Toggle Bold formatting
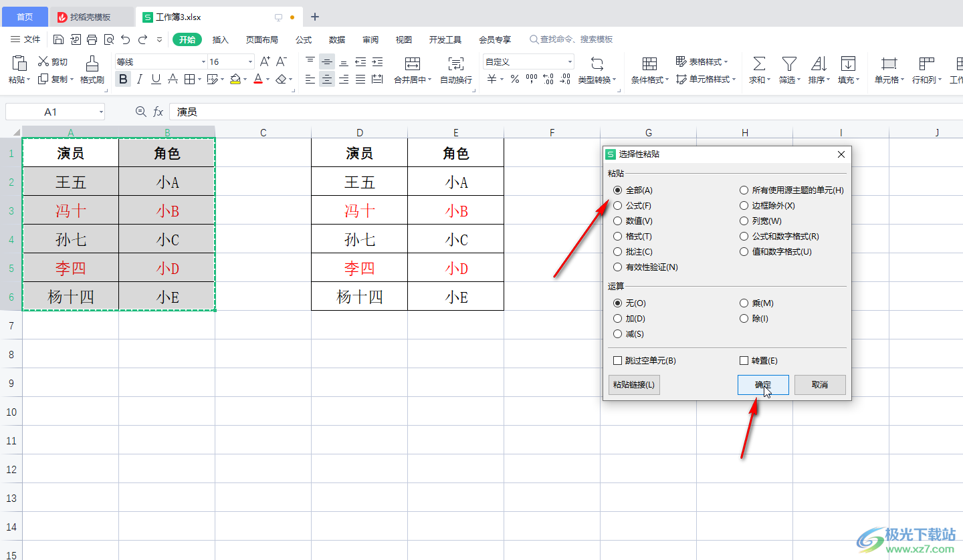This screenshot has height=560, width=963. 123,80
